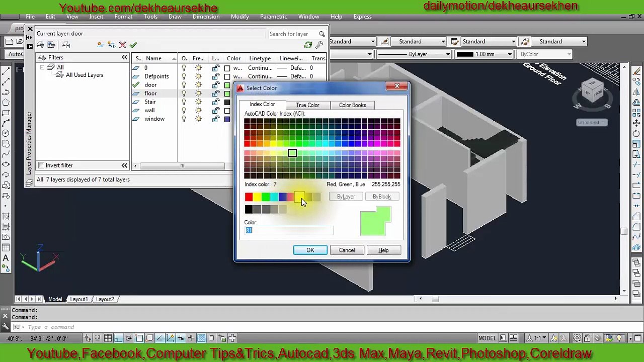Click the search magnifier in layer search
Image resolution: width=644 pixels, height=362 pixels.
(321, 34)
